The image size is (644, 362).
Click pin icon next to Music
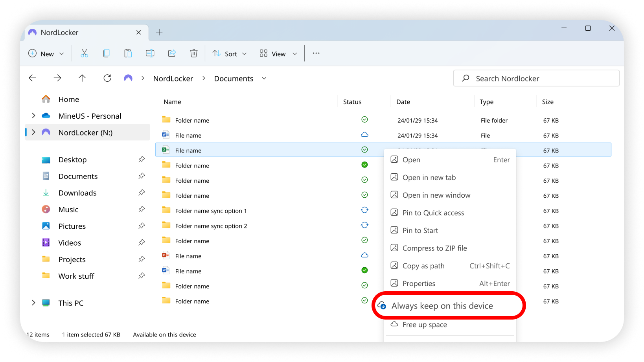142,209
